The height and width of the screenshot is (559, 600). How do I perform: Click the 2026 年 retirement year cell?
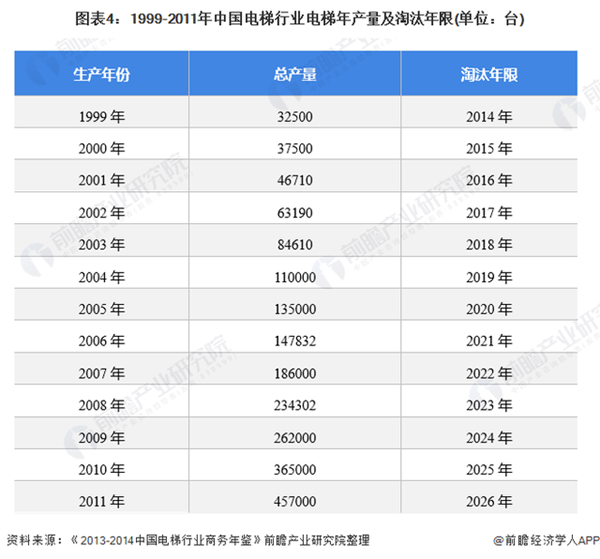tap(489, 500)
